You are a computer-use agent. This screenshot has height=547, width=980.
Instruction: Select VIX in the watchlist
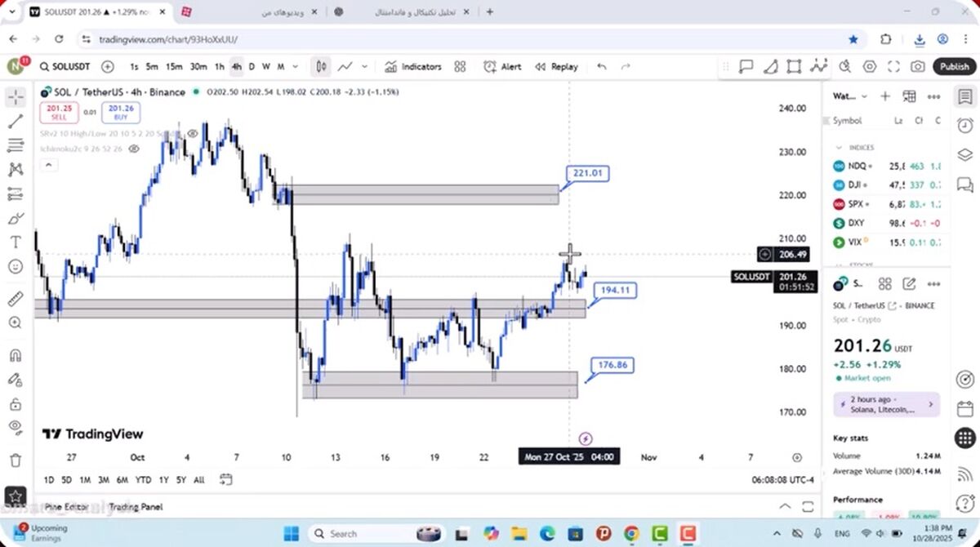coord(885,242)
